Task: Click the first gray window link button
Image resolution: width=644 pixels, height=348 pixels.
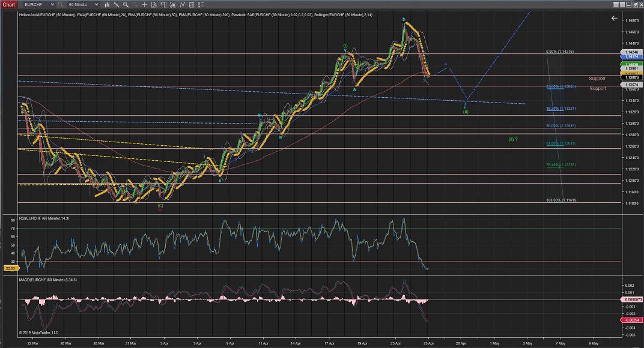Action: [x=616, y=5]
